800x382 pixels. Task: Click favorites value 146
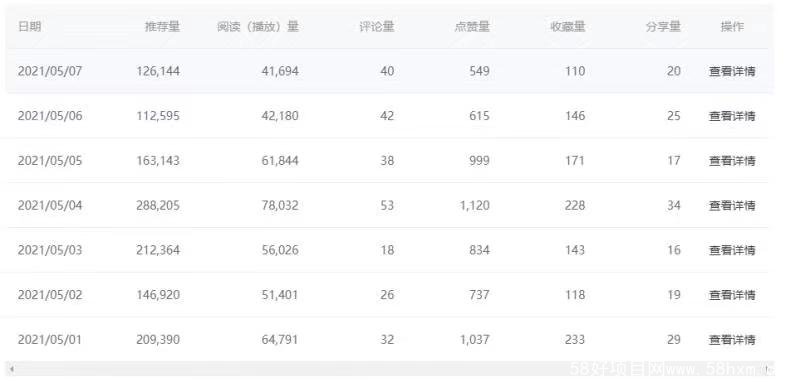coord(575,116)
